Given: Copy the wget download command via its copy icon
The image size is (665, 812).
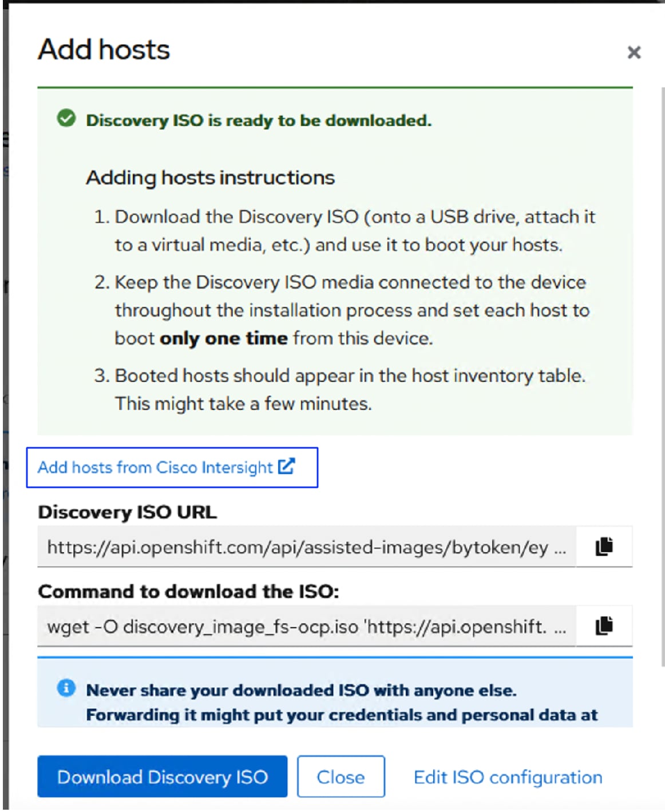Looking at the screenshot, I should 603,625.
